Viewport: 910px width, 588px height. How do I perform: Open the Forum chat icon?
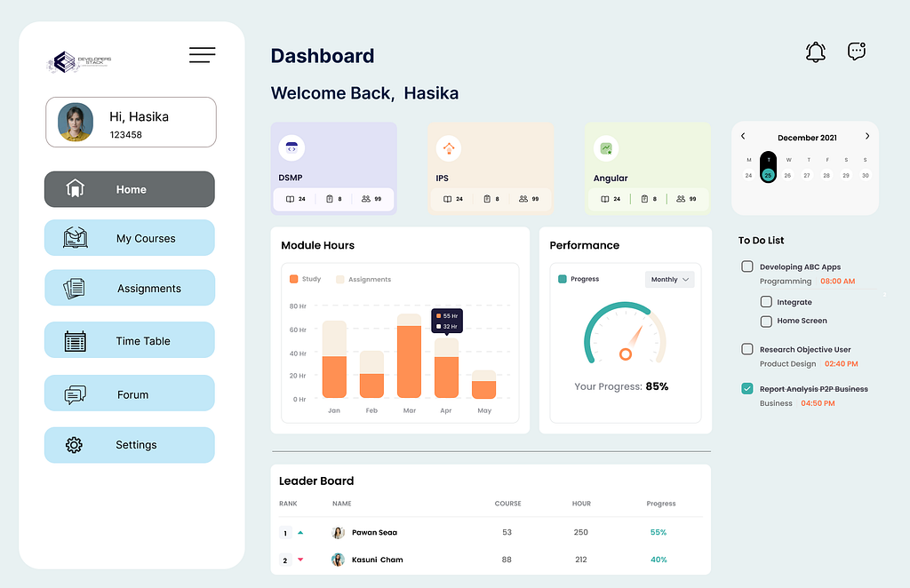tap(76, 393)
